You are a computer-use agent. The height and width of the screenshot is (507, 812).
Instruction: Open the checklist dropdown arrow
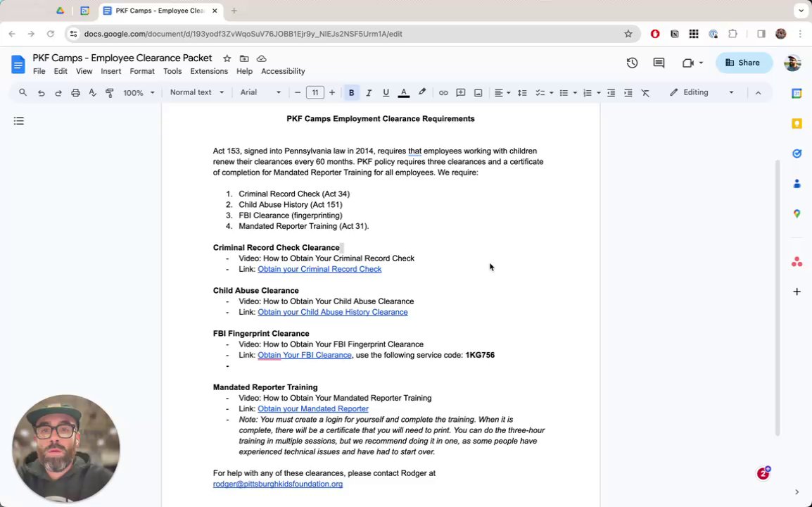click(x=551, y=93)
